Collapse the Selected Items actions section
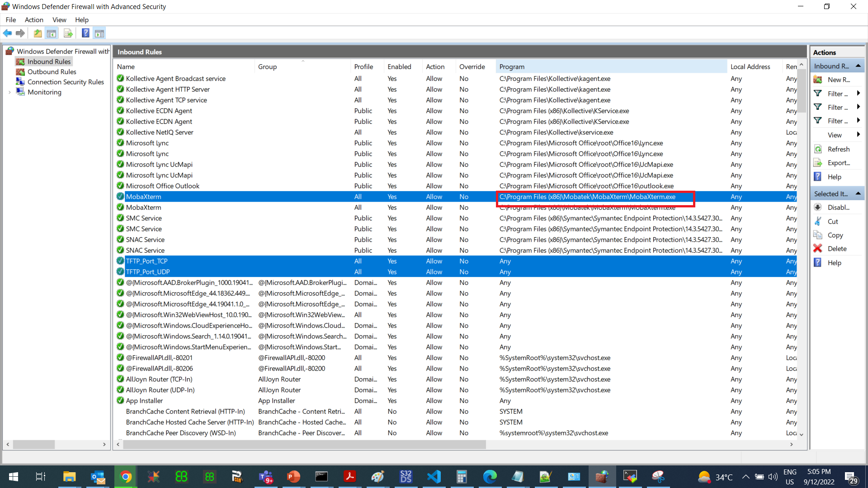 coord(858,194)
